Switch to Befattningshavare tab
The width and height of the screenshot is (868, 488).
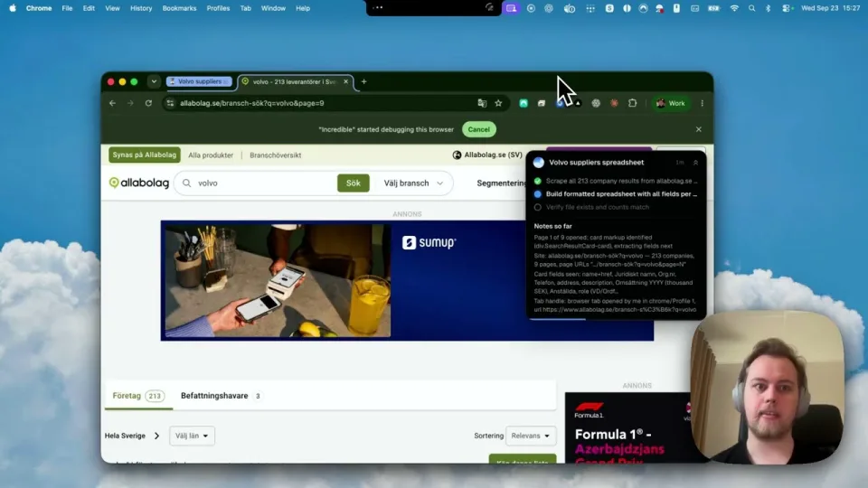[221, 396]
